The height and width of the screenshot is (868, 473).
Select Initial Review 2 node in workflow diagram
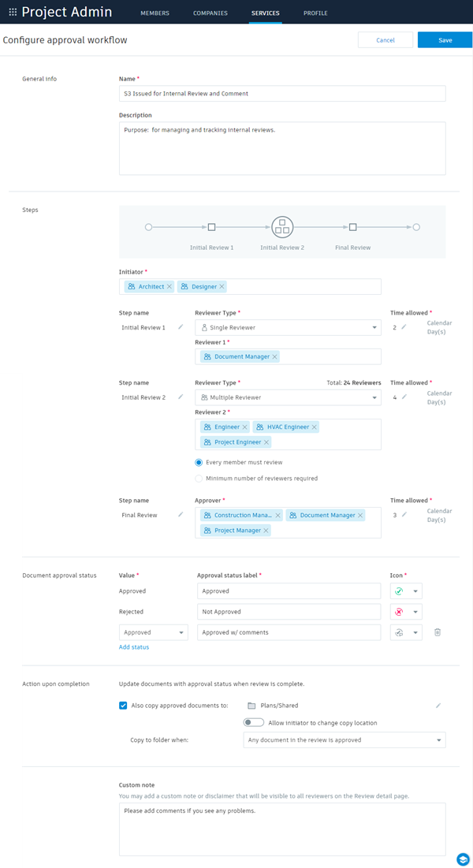tap(282, 226)
